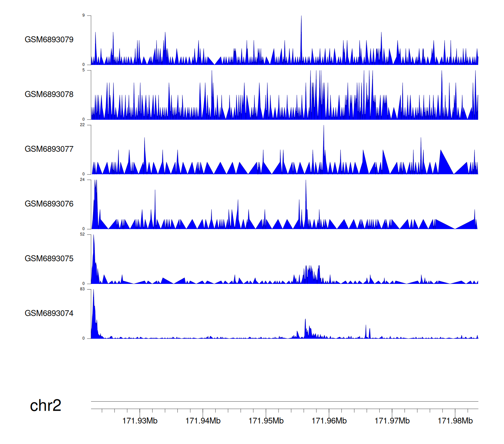Select the GSM6893076 track name
Screen dimensions: 504x444
point(49,204)
